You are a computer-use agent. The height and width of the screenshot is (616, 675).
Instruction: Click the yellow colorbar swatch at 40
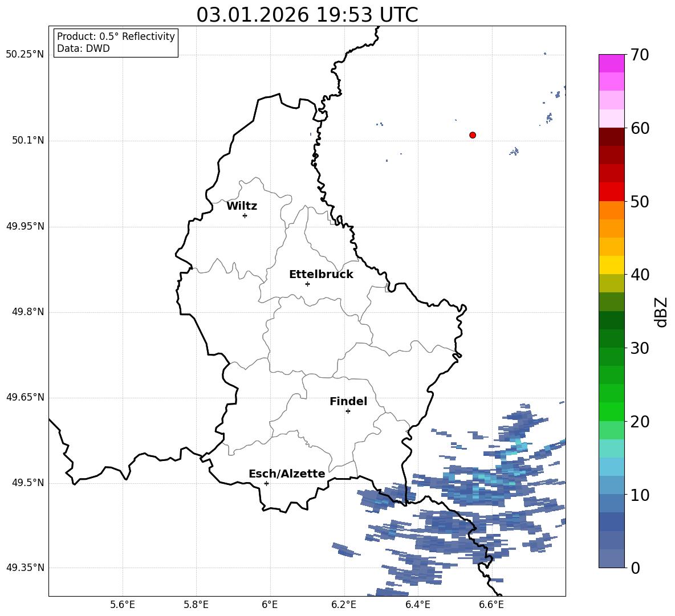[x=611, y=265]
